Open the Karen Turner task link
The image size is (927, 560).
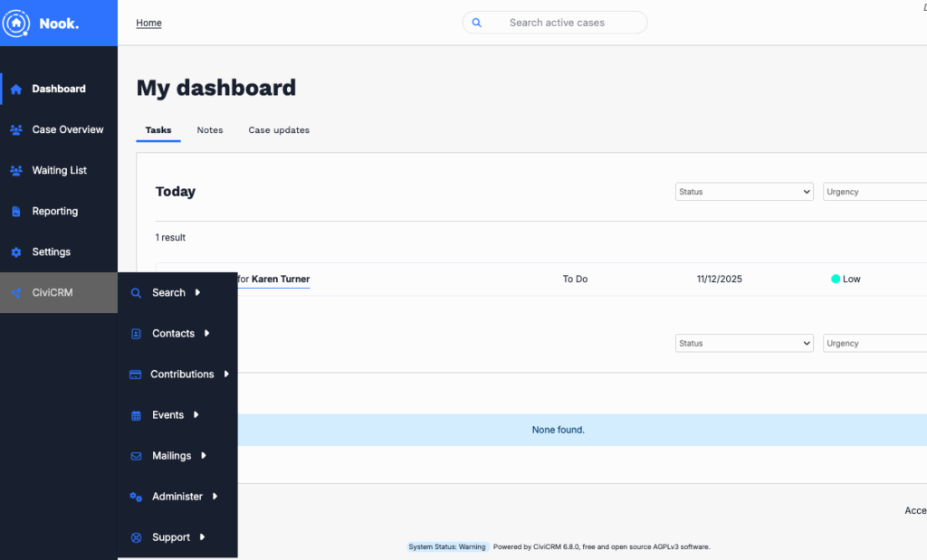[280, 280]
